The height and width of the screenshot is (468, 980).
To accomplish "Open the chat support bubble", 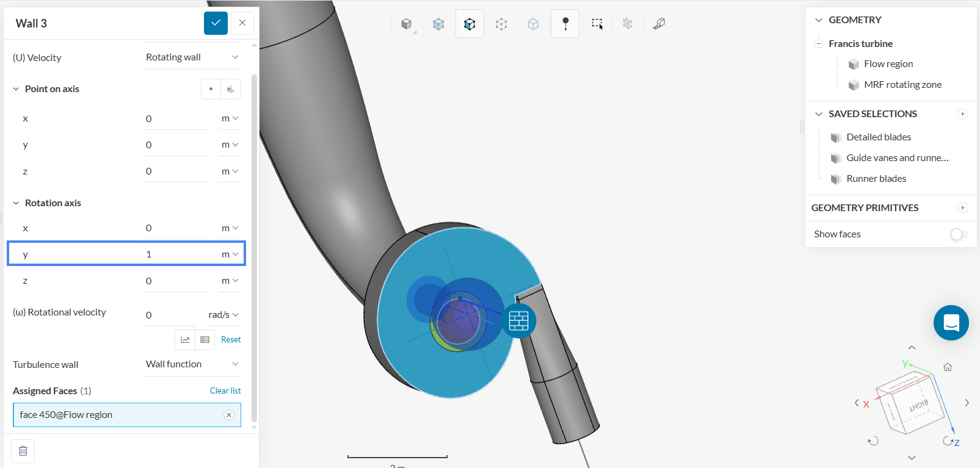I will [x=951, y=322].
